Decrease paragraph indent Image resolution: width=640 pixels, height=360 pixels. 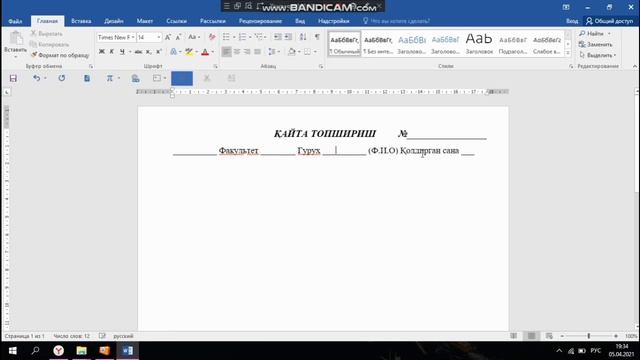pyautogui.click(x=278, y=37)
